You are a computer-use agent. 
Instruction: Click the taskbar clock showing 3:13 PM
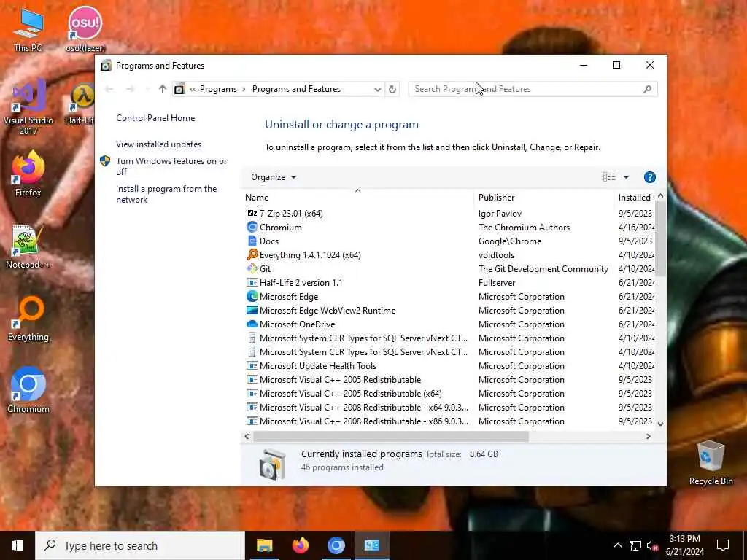coord(684,545)
